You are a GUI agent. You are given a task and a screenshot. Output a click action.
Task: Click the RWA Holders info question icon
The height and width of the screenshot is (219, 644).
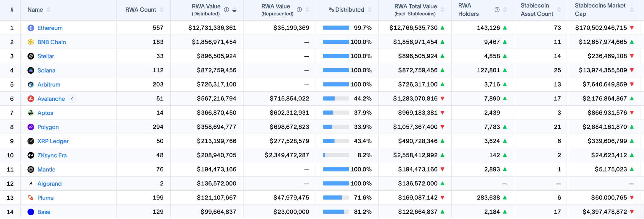click(x=497, y=10)
